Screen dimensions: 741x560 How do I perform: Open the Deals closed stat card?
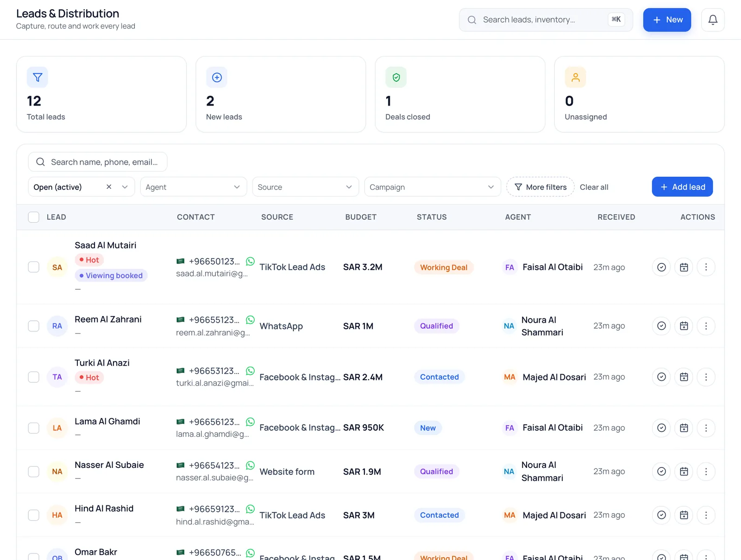tap(460, 94)
